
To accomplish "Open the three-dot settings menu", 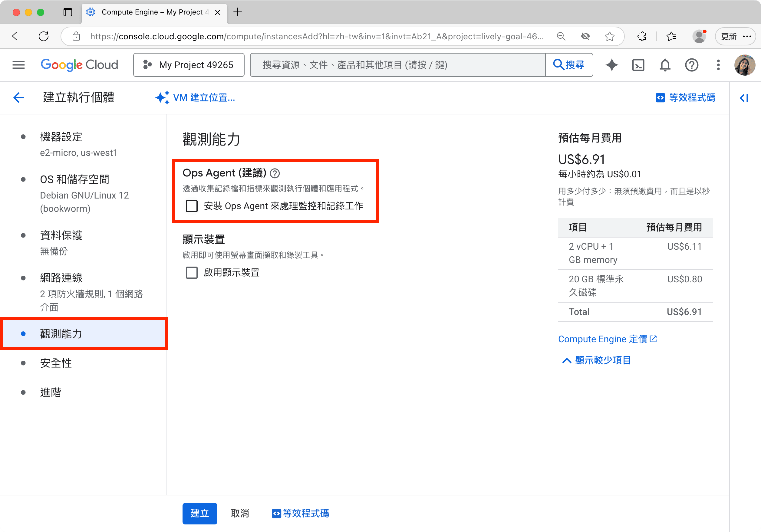I will [718, 65].
